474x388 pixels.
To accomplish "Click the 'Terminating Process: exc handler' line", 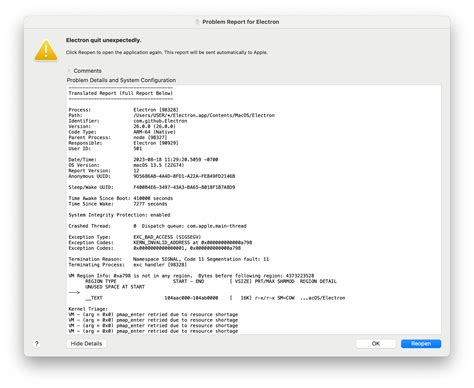I will click(128, 265).
